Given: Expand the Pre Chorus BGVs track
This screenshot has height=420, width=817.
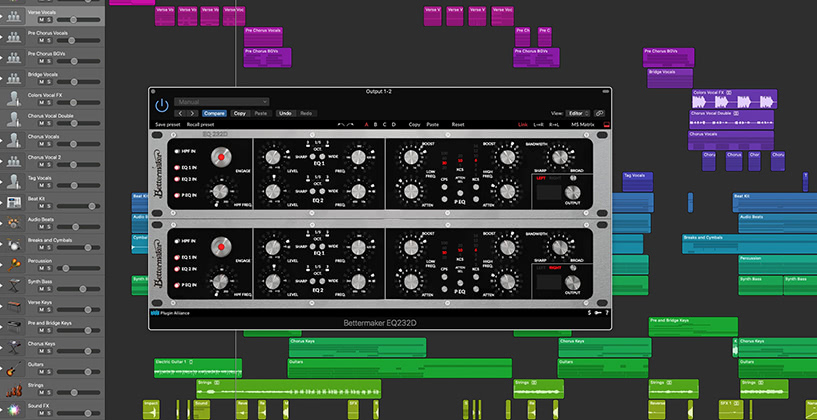Looking at the screenshot, I should (2, 57).
